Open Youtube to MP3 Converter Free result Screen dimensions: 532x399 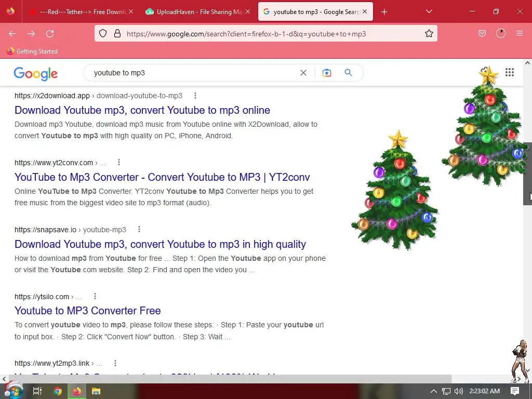(x=87, y=311)
